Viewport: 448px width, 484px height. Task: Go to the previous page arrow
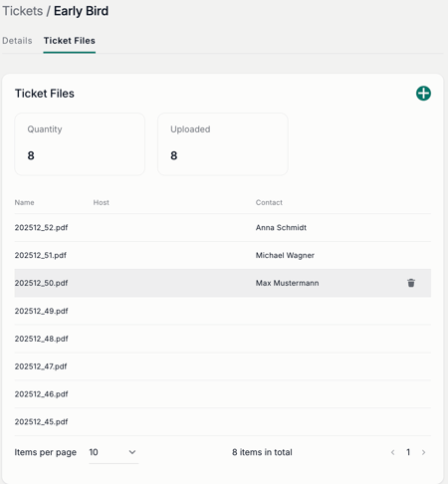393,452
